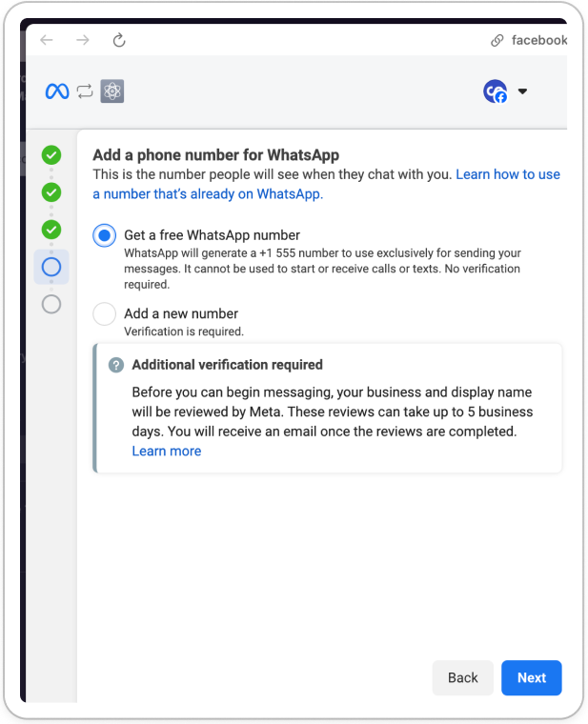This screenshot has width=588, height=724.
Task: Go to first completed step checkmark
Action: pyautogui.click(x=51, y=155)
